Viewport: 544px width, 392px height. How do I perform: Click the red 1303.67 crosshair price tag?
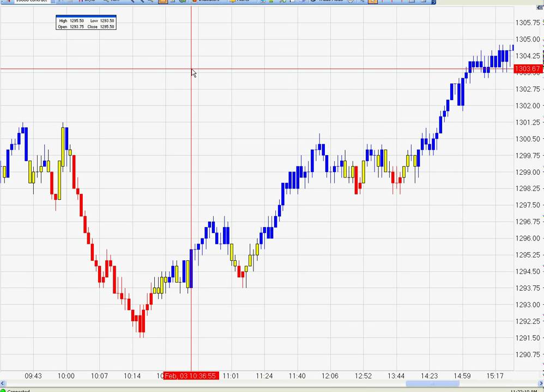coord(528,69)
